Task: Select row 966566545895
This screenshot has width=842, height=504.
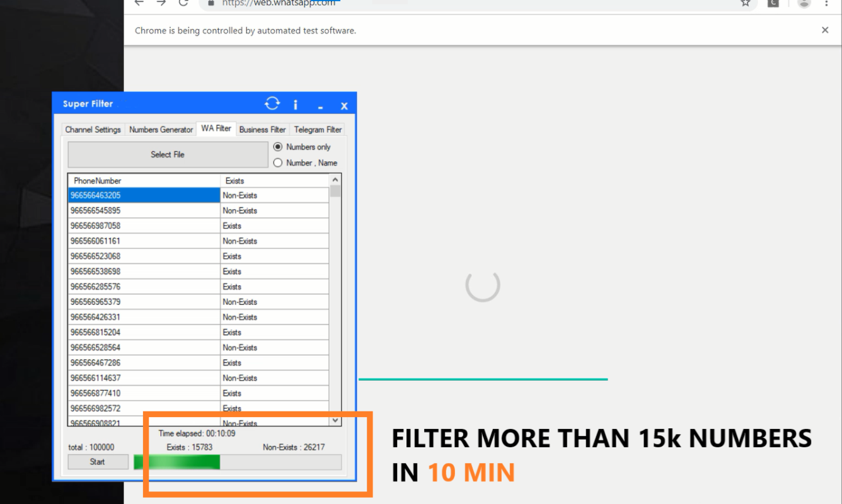Action: [199, 210]
